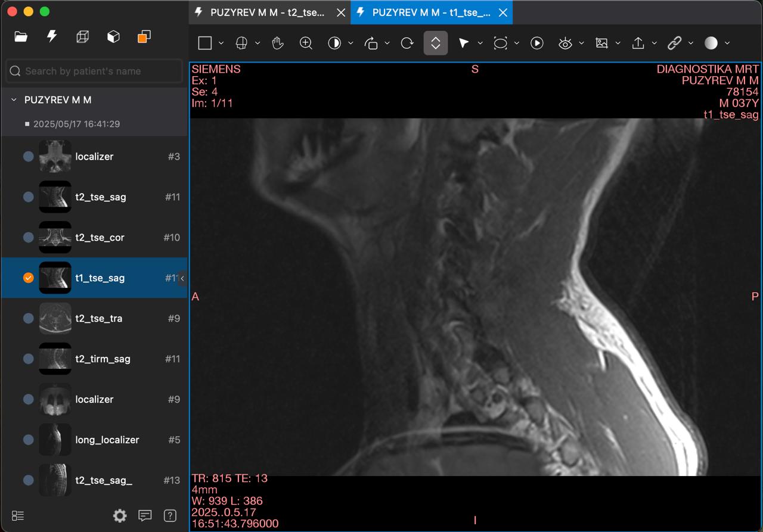Click the orange overlapping squares icon
The width and height of the screenshot is (763, 532).
click(144, 37)
